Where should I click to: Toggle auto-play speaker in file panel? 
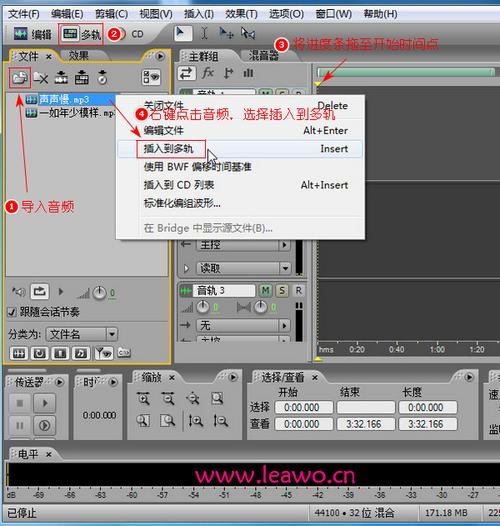[18, 292]
